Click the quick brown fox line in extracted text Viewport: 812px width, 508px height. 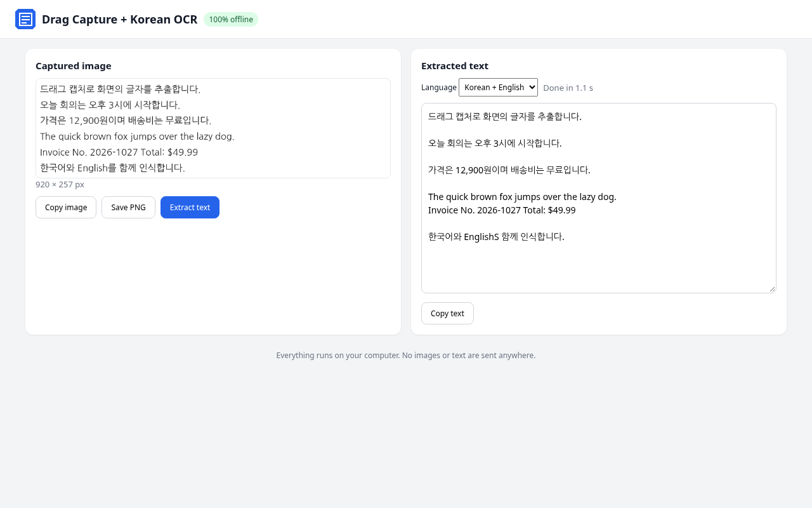(522, 197)
